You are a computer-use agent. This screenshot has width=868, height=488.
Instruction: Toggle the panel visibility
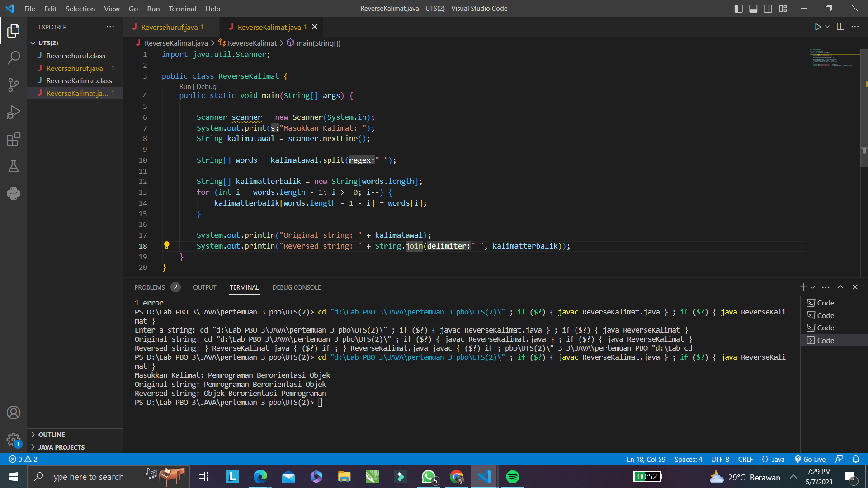[753, 8]
